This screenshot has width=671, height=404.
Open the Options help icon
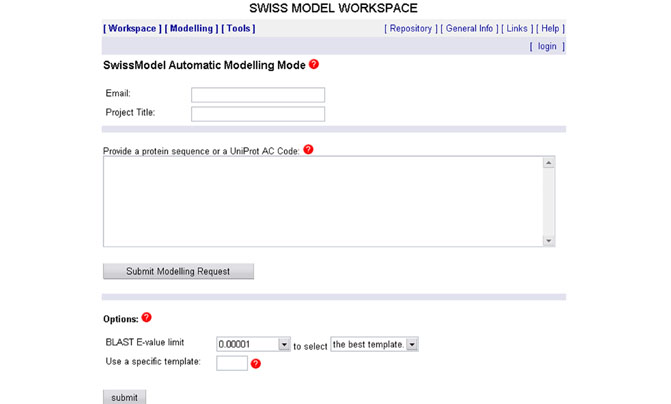click(x=146, y=317)
